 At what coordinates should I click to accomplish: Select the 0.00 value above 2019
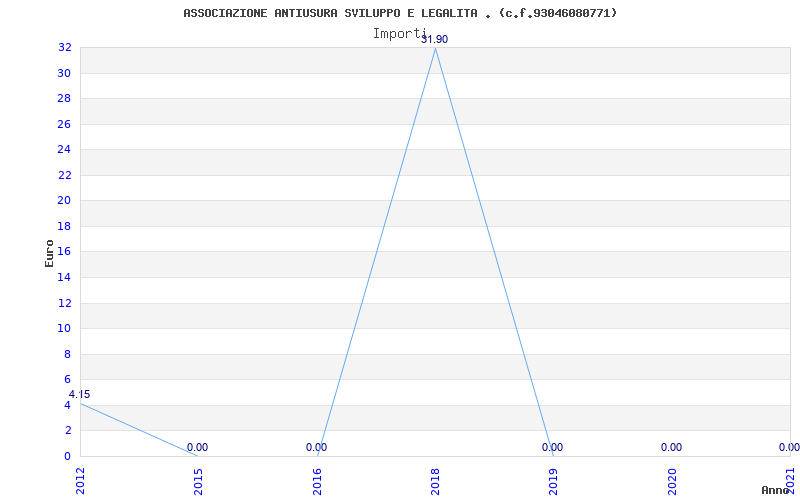coord(553,447)
